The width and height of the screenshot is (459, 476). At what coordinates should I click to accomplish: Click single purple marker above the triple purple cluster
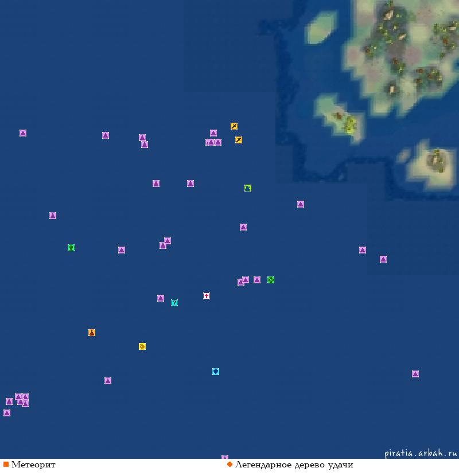pyautogui.click(x=213, y=133)
